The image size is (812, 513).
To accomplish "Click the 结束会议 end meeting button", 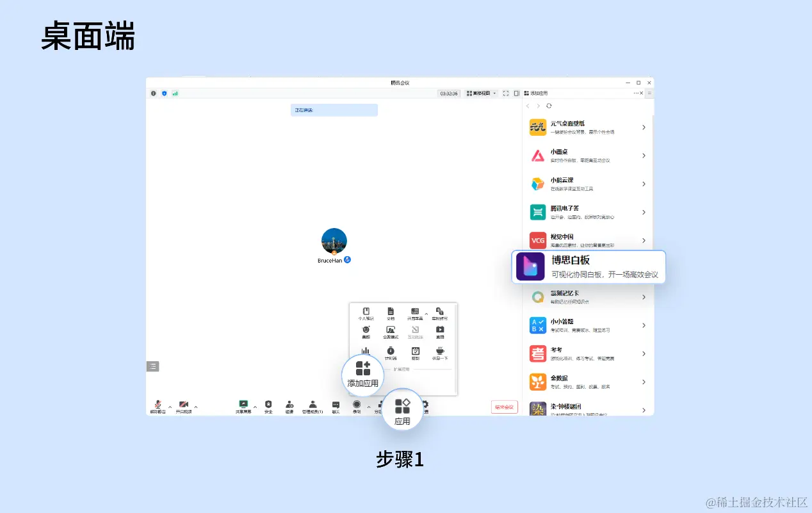I will click(x=504, y=407).
